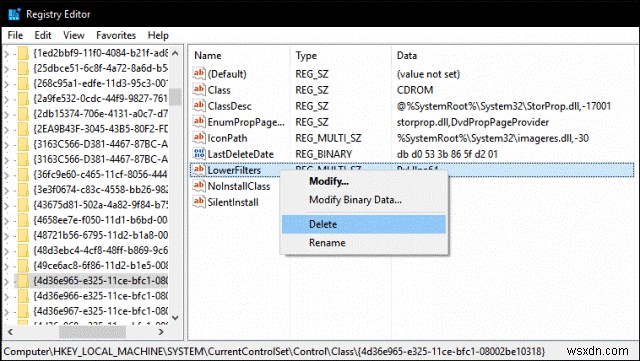
Task: Select folder icon for {48721b56-6795-11d2 key
Action: [23, 235]
